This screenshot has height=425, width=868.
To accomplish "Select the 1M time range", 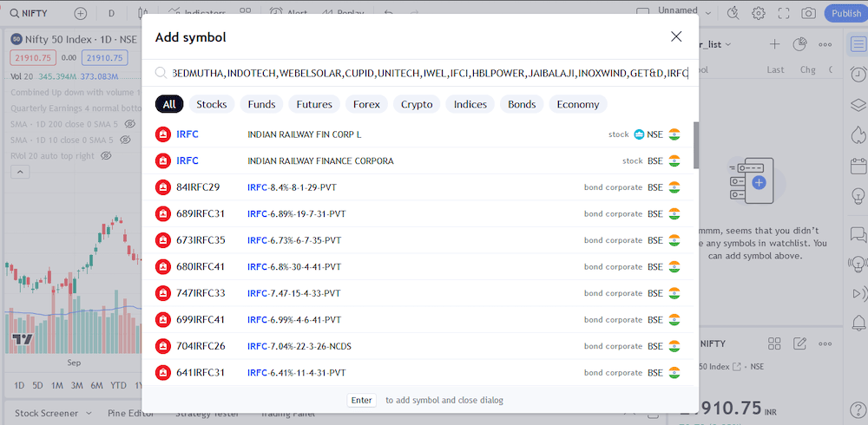I will pyautogui.click(x=56, y=385).
